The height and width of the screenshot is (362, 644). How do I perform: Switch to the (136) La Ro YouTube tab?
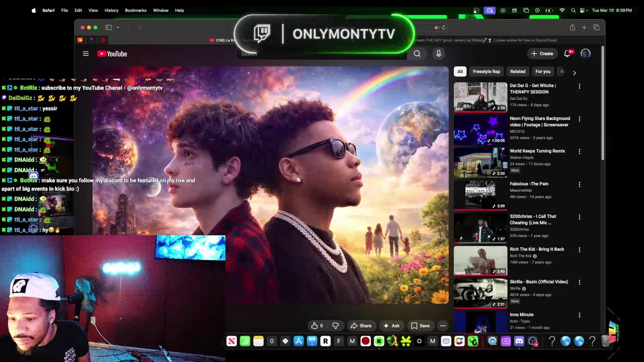[224, 40]
